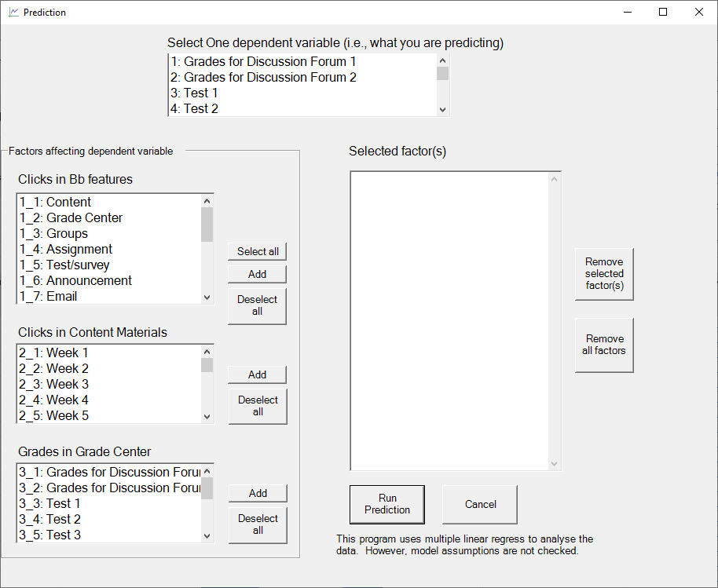The width and height of the screenshot is (718, 588).
Task: Click 'Remove all factors' button
Action: click(x=604, y=345)
